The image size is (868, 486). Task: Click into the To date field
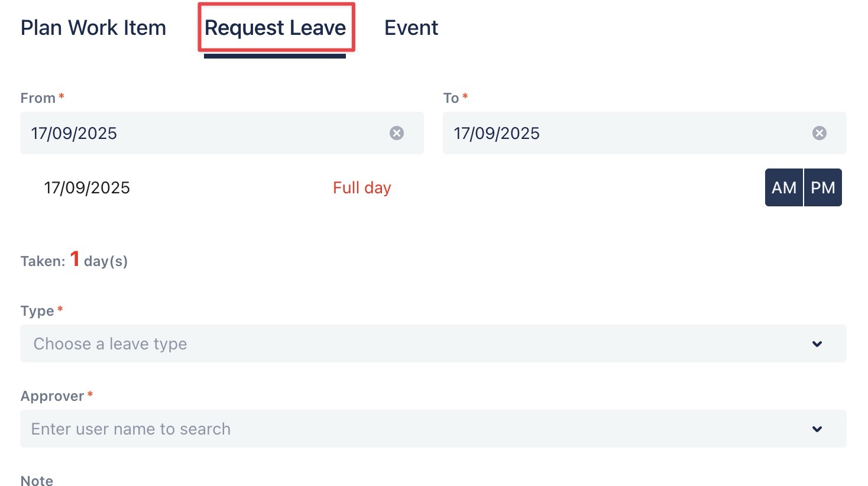[621, 133]
